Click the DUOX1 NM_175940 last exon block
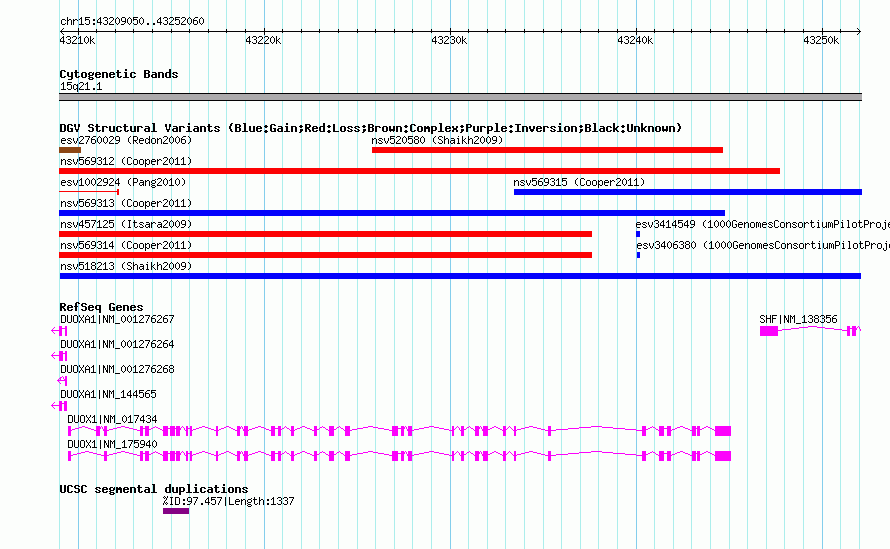 [723, 456]
